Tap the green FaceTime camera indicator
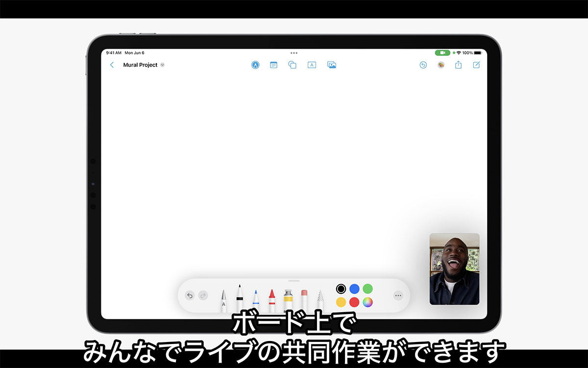The width and height of the screenshot is (588, 368). (x=442, y=53)
